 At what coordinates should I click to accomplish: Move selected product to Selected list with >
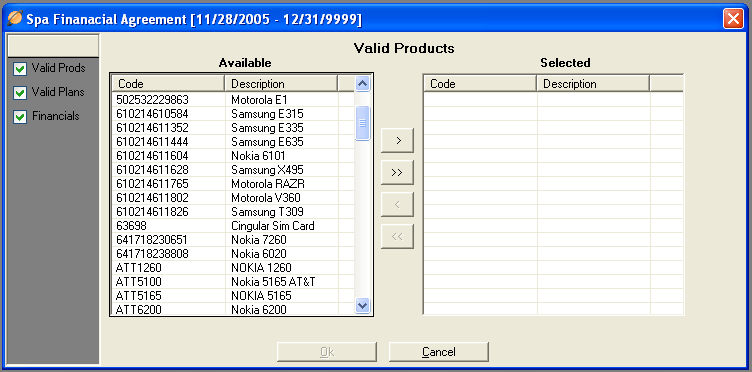pyautogui.click(x=397, y=141)
